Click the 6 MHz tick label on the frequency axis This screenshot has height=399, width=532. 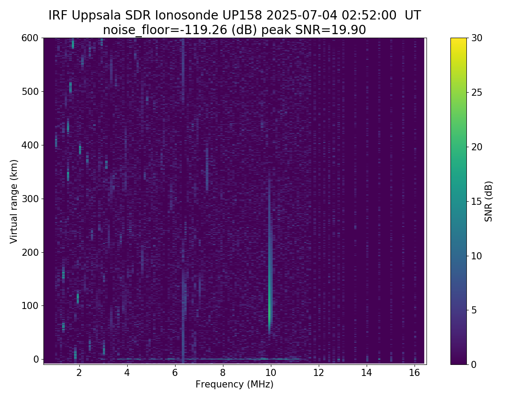[x=175, y=373]
